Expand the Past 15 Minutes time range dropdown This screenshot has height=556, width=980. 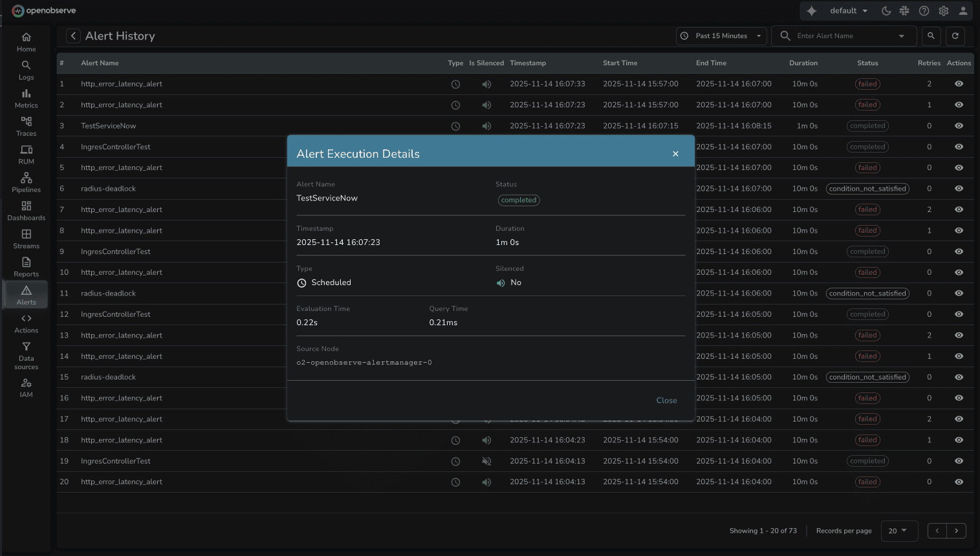click(x=720, y=36)
